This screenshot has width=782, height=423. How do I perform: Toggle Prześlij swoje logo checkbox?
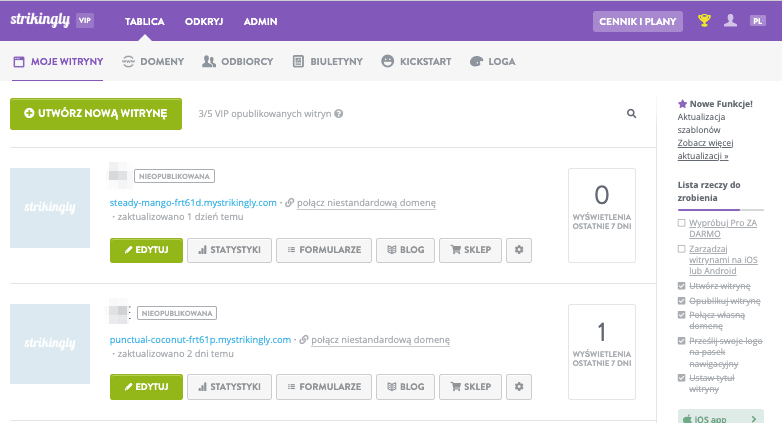point(681,341)
